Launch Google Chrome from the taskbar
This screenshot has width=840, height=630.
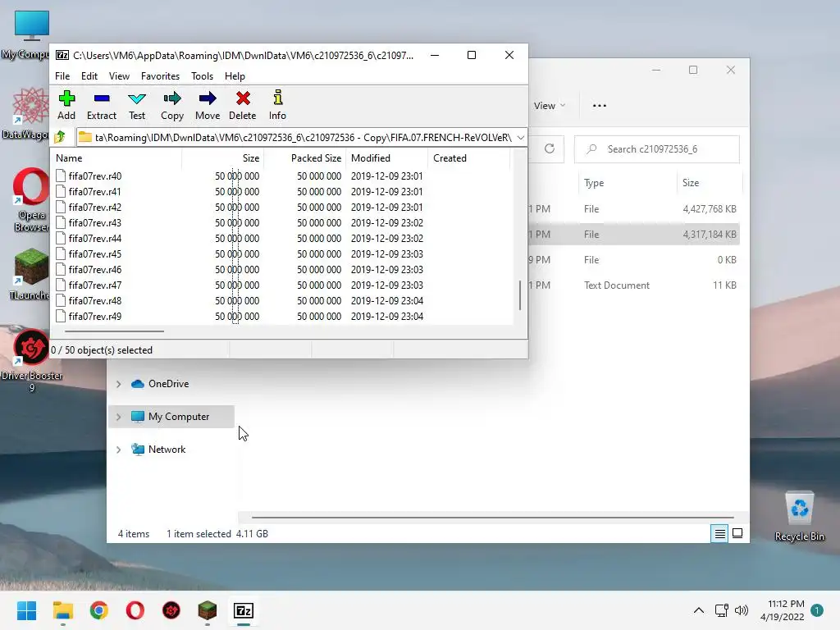[99, 610]
